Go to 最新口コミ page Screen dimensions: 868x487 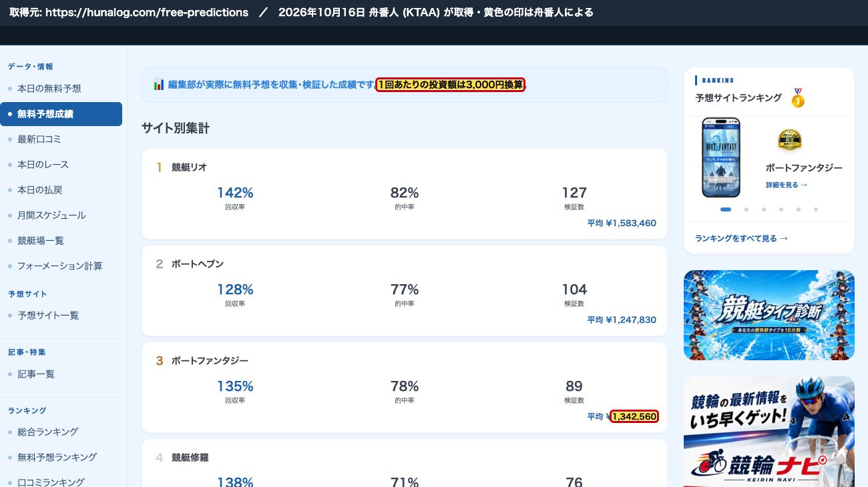[39, 139]
